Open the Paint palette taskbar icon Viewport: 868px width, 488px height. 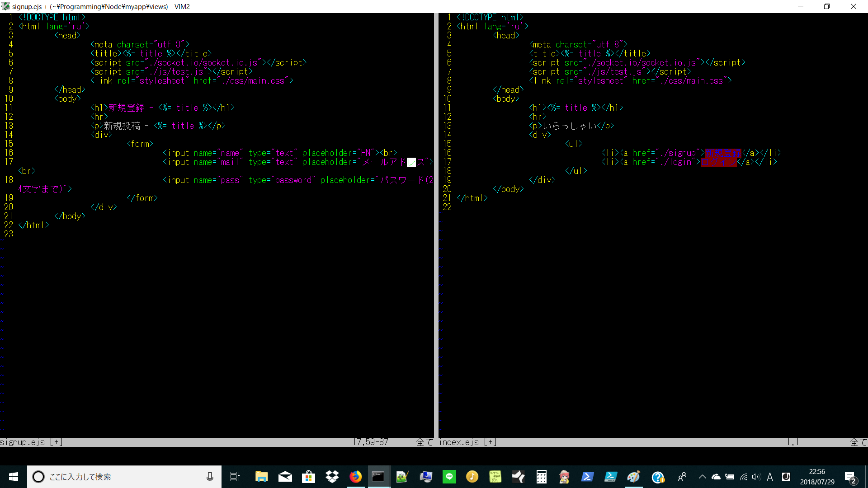pos(633,477)
